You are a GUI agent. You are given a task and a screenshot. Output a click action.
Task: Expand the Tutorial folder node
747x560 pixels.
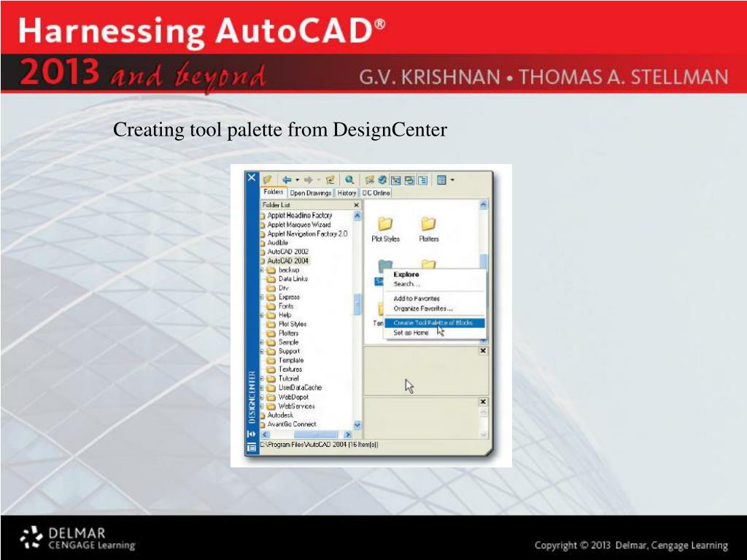(262, 378)
